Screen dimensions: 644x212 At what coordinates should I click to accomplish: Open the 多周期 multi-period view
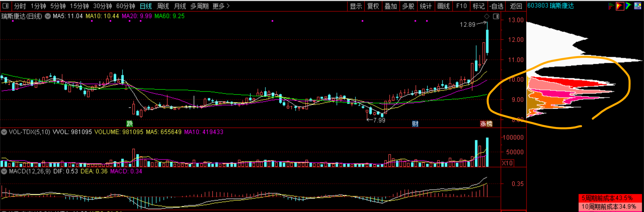(x=199, y=6)
